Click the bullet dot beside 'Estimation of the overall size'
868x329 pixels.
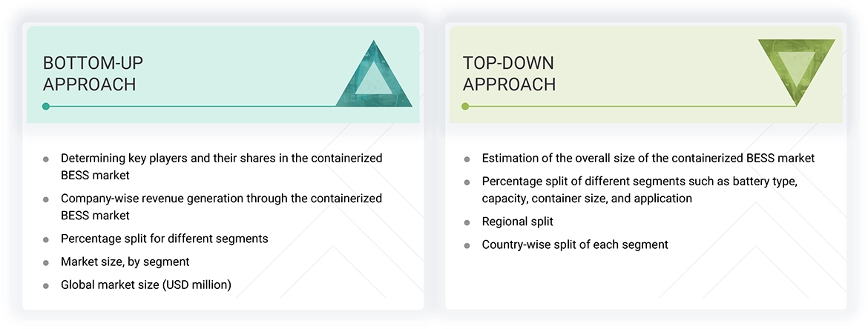[467, 159]
